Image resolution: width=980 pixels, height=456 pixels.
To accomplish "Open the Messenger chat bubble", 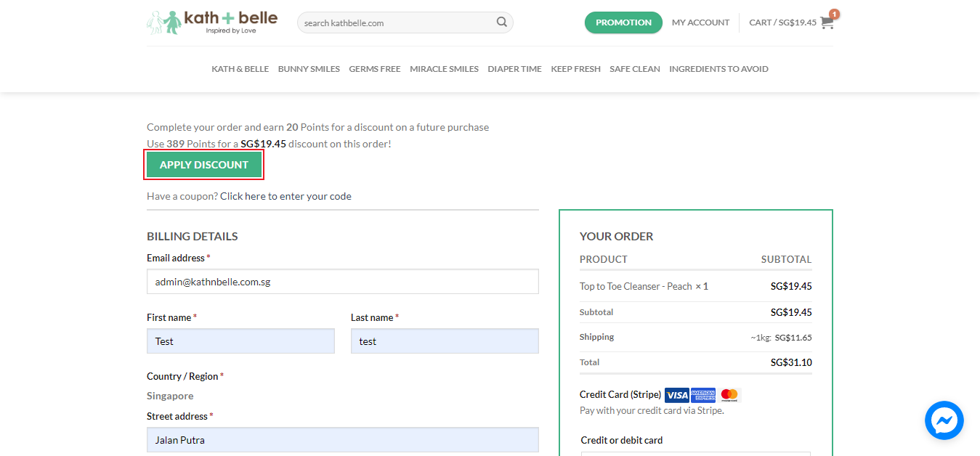I will tap(944, 420).
